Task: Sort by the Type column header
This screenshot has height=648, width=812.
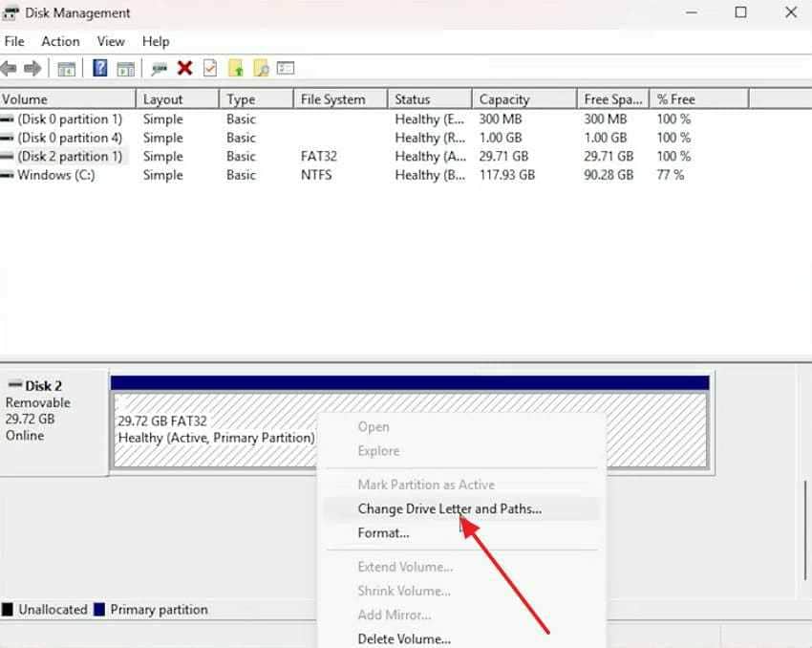Action: tap(256, 99)
